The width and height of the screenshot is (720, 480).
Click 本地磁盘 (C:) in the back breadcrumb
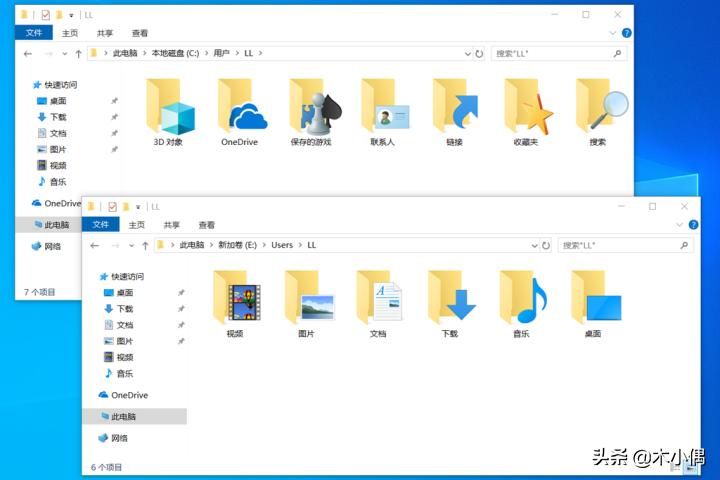pos(175,53)
